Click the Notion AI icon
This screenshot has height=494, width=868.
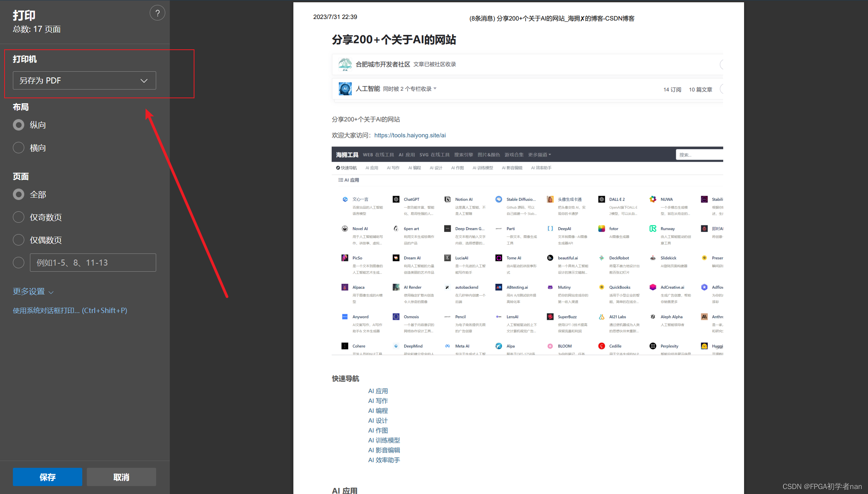[x=447, y=199]
